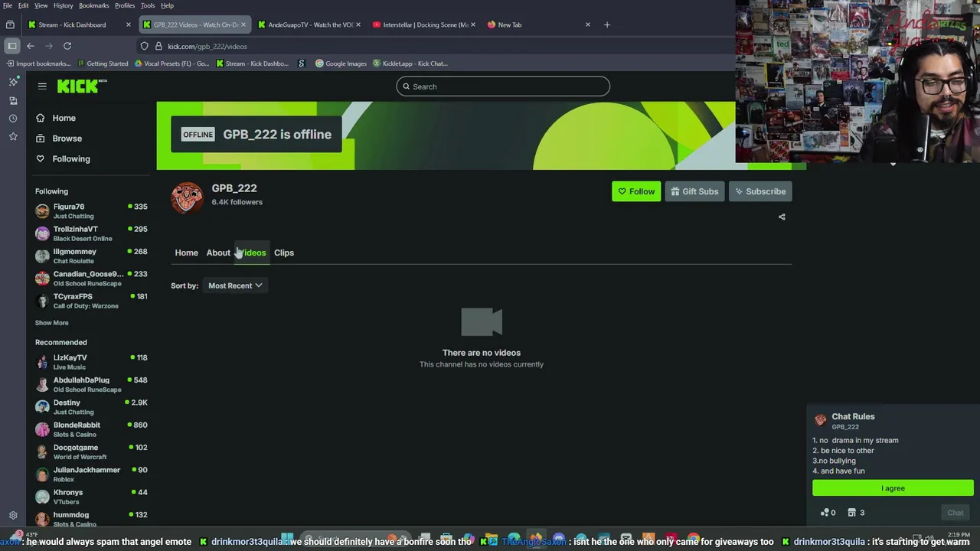Open Google Images bookmark
Viewport: 980px width, 551px height.
pos(341,64)
